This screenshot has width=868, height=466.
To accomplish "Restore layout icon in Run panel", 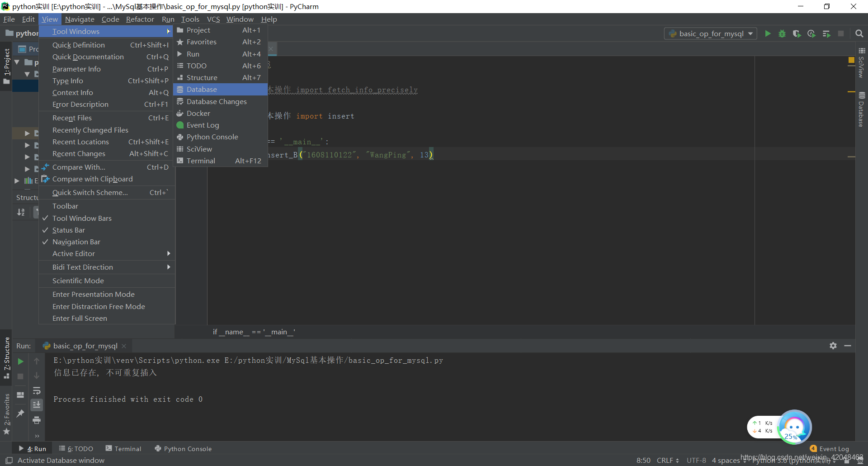I will (20, 395).
